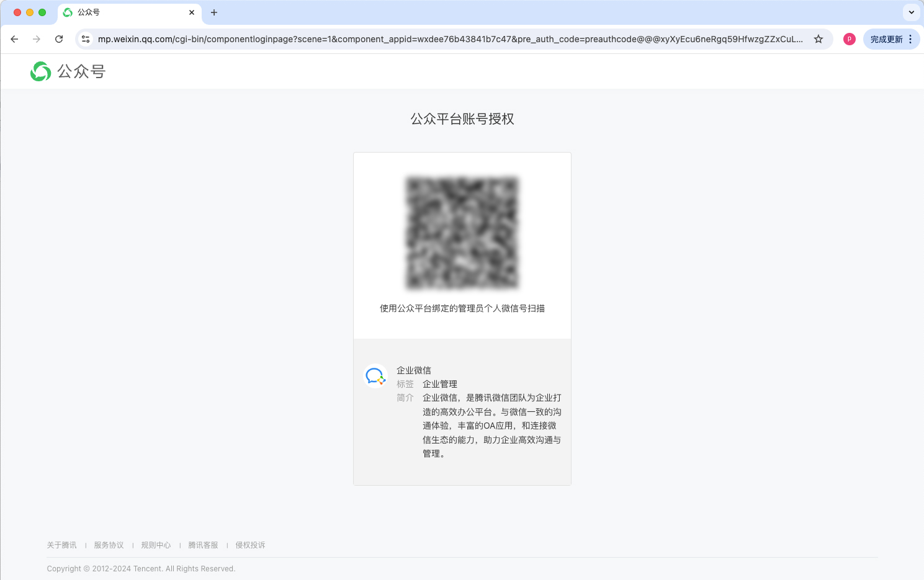Select the 公众号 tab

(x=129, y=12)
